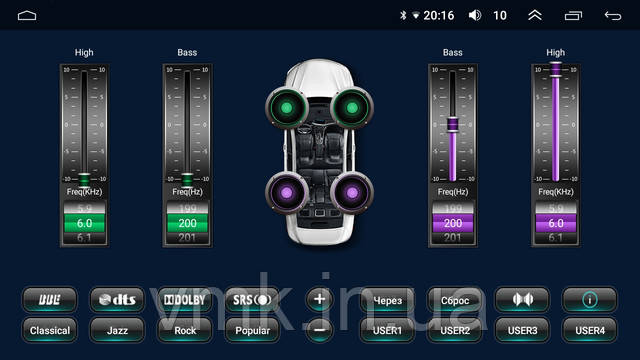Tap the Home icon in status bar
The width and height of the screenshot is (640, 360).
pyautogui.click(x=27, y=16)
